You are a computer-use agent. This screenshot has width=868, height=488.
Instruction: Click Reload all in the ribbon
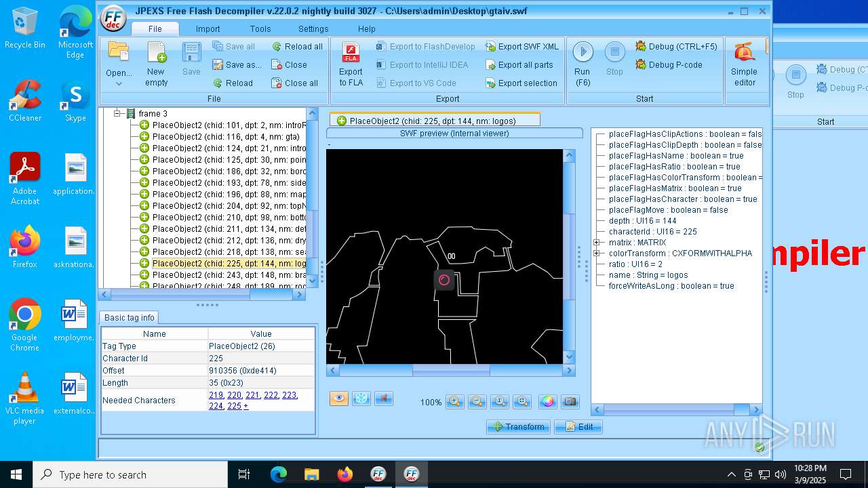pyautogui.click(x=297, y=47)
